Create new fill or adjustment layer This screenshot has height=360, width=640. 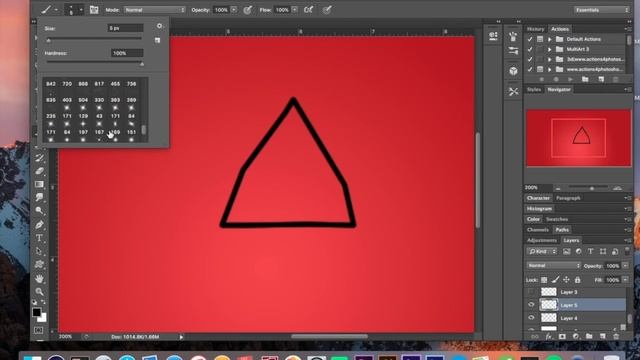click(x=576, y=337)
